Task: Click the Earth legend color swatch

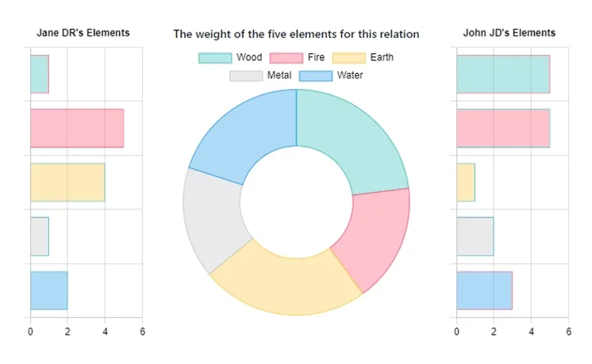Action: pos(348,58)
